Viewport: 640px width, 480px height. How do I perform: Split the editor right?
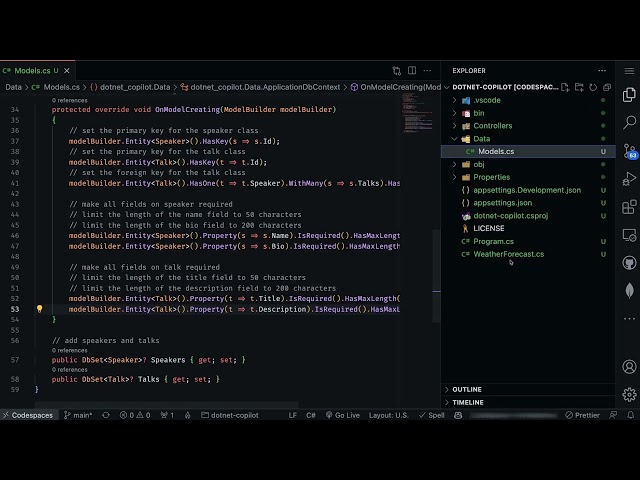coord(412,71)
